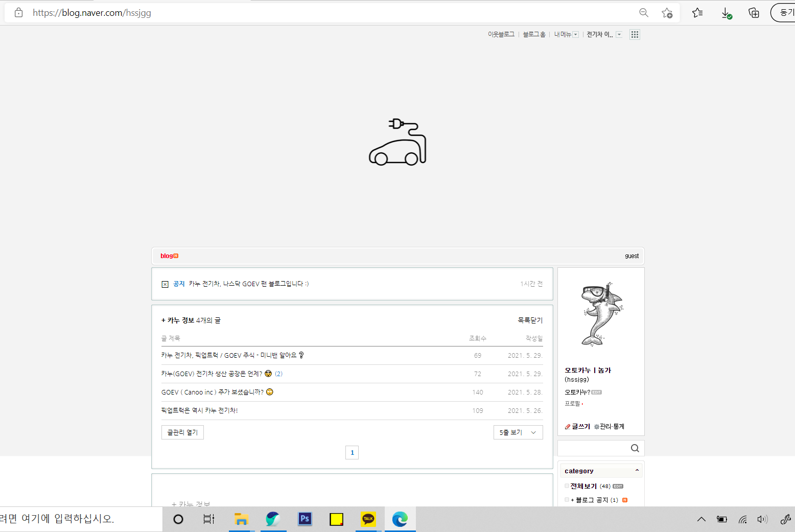
Task: Open the 이웃블로그 link
Action: [501, 34]
